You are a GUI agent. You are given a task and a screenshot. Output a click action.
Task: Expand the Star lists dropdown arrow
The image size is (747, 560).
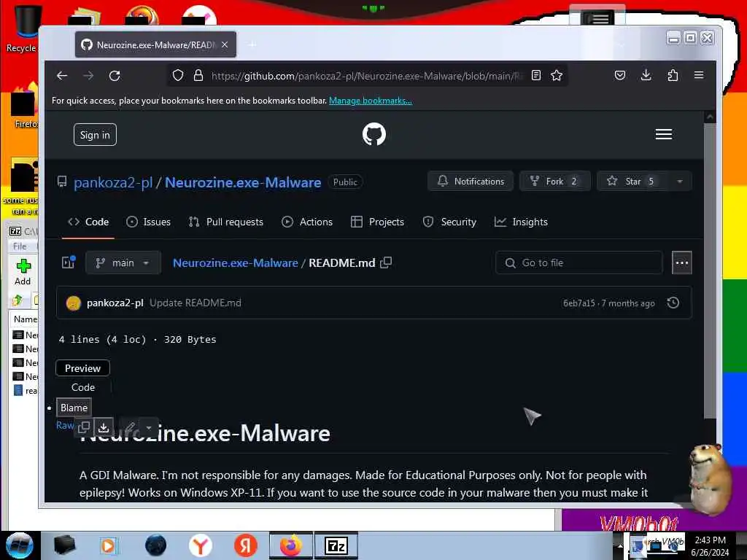pyautogui.click(x=680, y=182)
